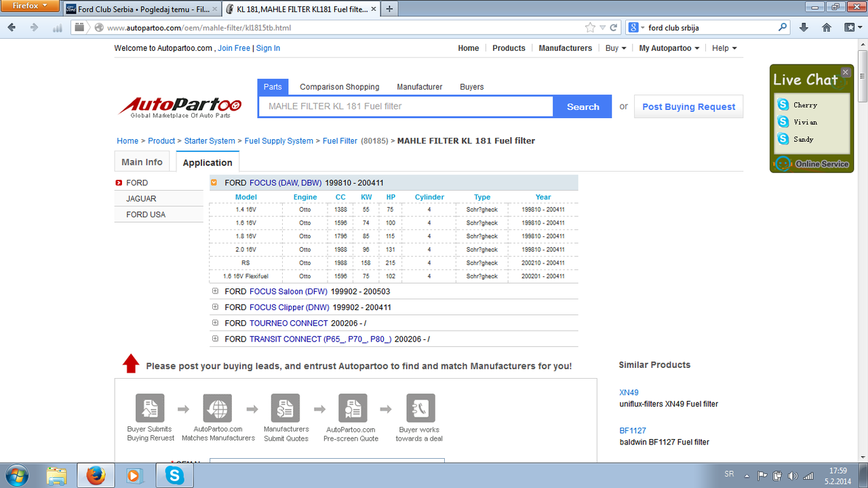The width and height of the screenshot is (868, 488).
Task: Chat with Sandy via Skype icon
Action: pos(783,138)
